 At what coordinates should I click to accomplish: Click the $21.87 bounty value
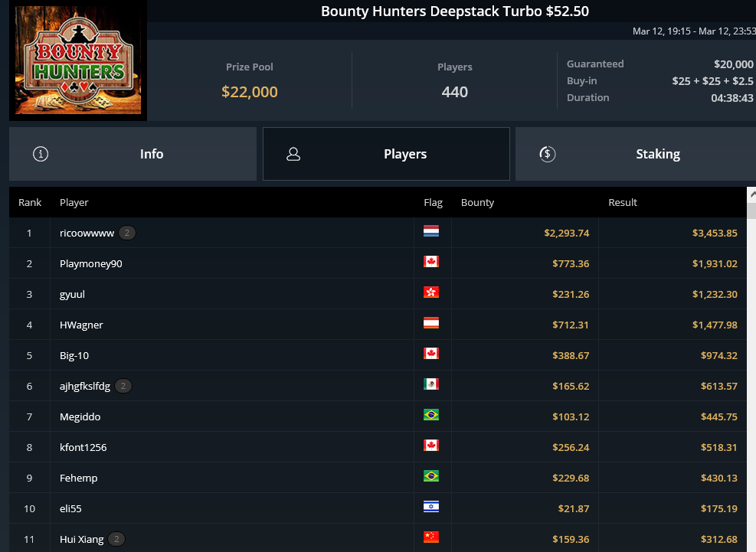tap(573, 508)
